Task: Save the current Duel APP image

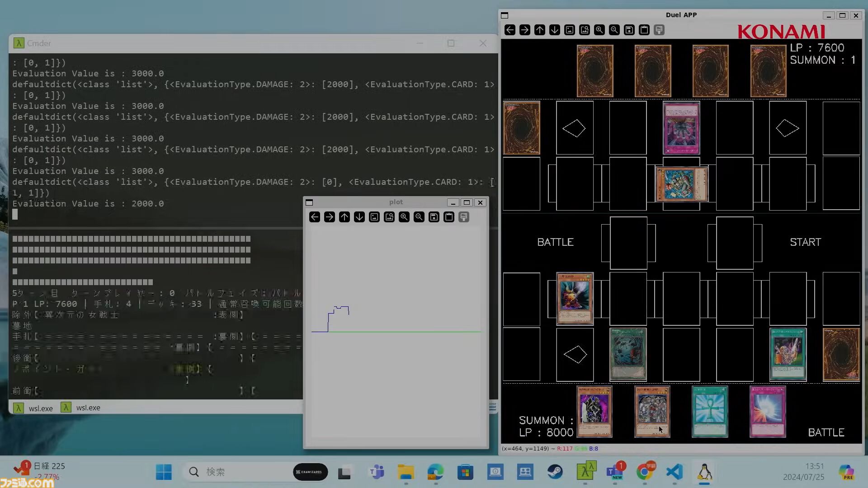Action: pyautogui.click(x=629, y=30)
